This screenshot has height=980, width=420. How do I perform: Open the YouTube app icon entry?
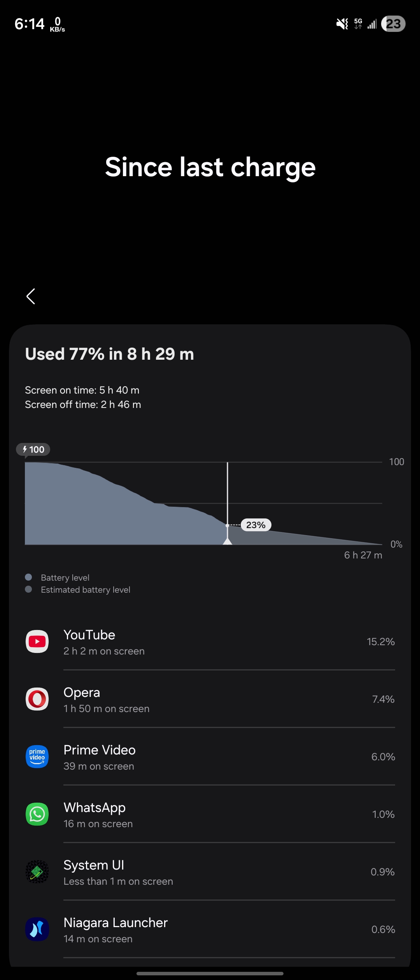tap(37, 642)
